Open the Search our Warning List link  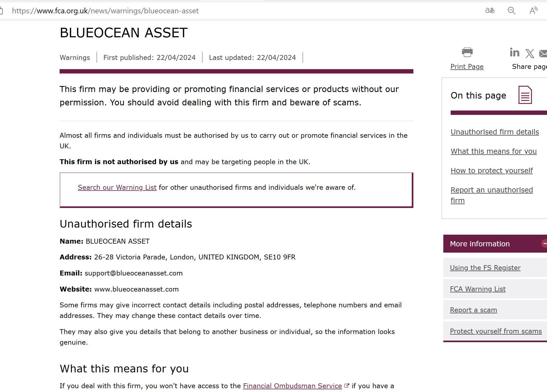click(x=117, y=188)
